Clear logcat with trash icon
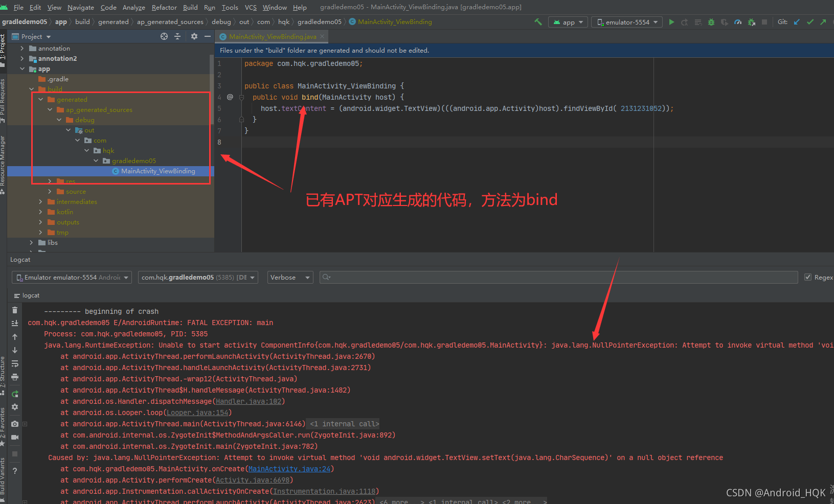This screenshot has width=834, height=504. pos(15,310)
